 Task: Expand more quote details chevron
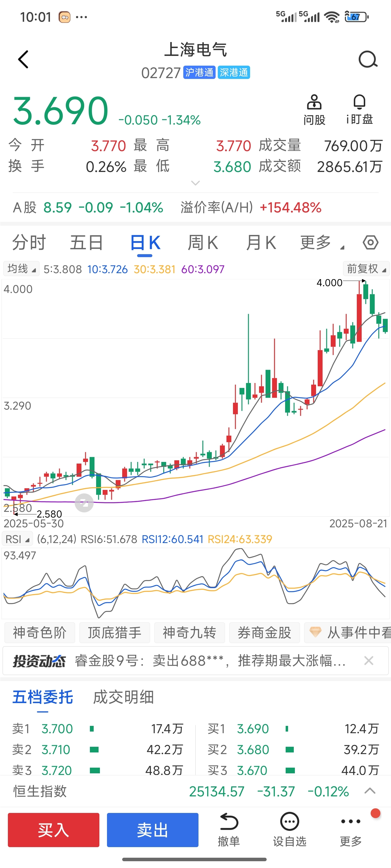click(195, 183)
